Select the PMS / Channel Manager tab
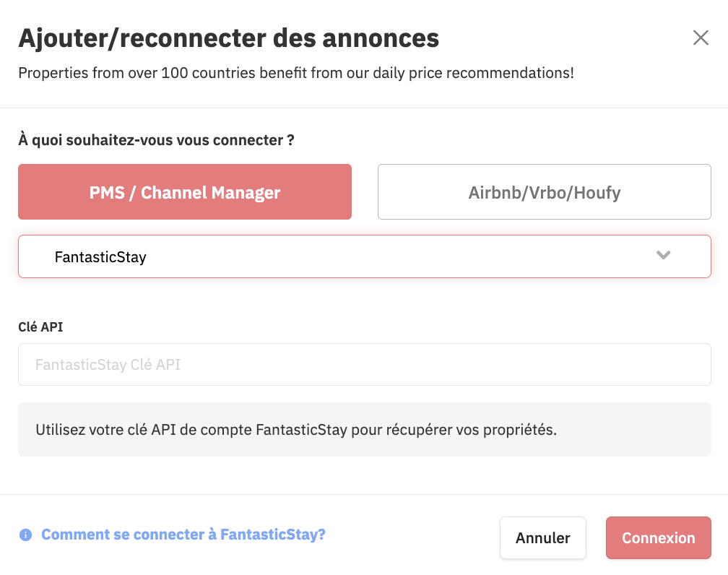The width and height of the screenshot is (728, 575). pos(185,192)
